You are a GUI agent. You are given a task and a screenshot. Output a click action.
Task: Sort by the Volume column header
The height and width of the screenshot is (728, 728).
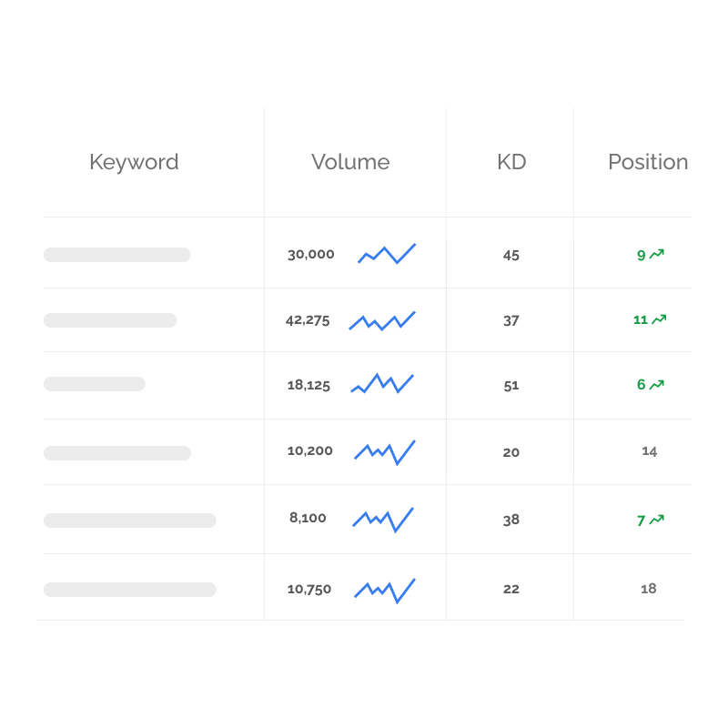(x=350, y=162)
